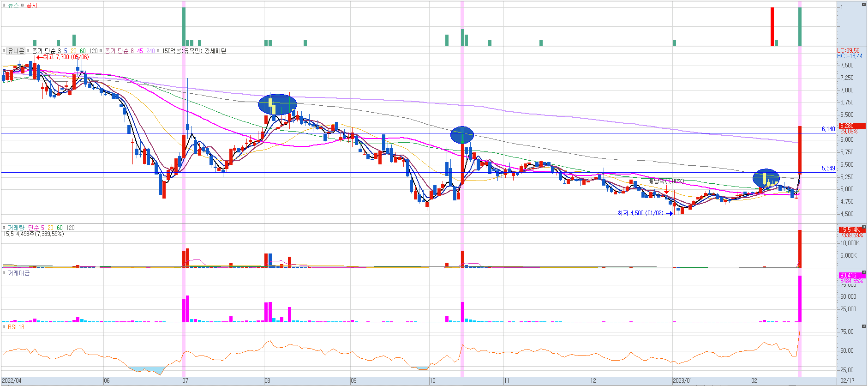
Task: Toggle the marker before 종가 단순 8
Action: [101, 51]
